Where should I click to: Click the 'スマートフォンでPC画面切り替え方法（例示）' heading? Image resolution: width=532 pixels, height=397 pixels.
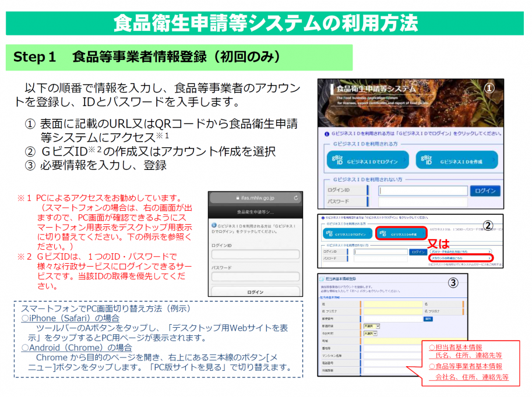point(106,309)
